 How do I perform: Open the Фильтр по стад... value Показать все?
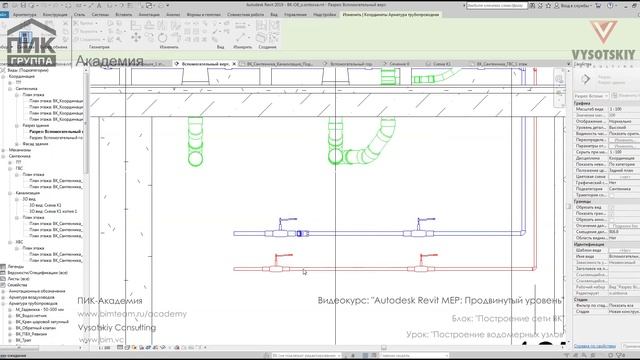624,305
